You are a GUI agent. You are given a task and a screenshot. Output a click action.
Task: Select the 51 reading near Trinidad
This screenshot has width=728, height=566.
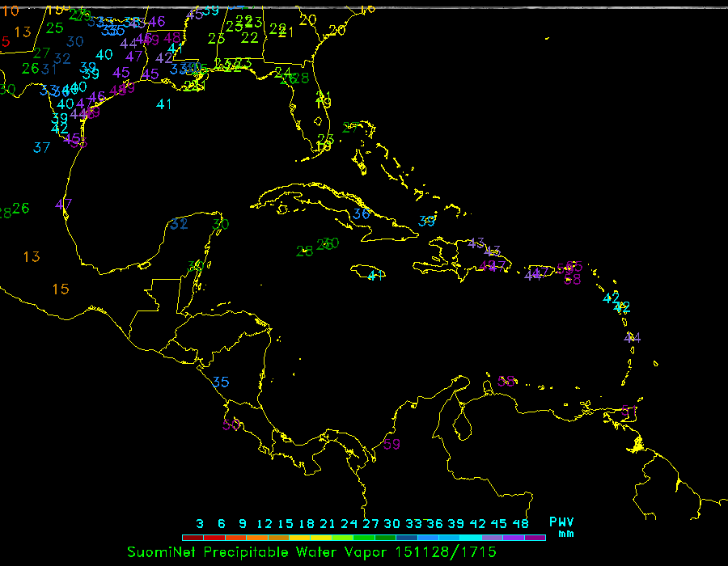(629, 412)
